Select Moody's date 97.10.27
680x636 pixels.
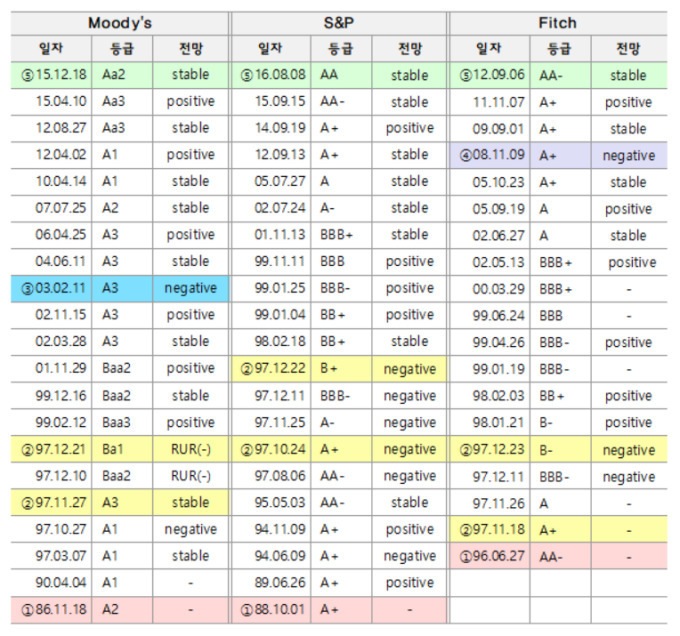61,529
